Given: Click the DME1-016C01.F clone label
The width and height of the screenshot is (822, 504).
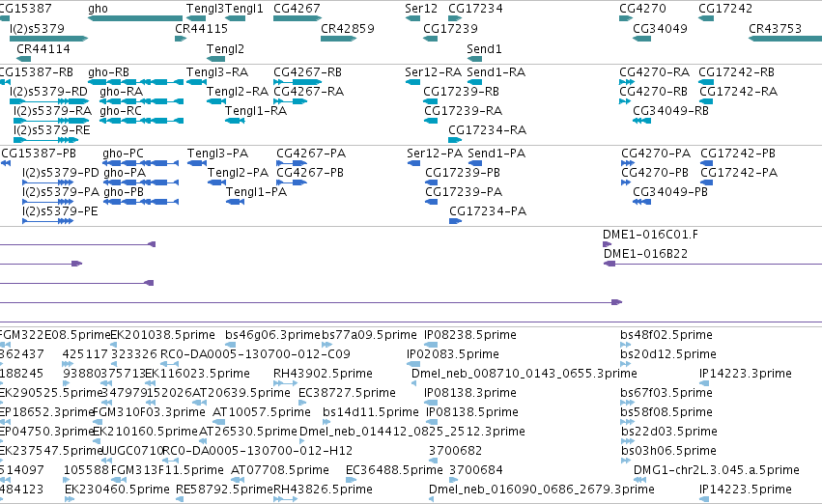Looking at the screenshot, I should click(x=651, y=235).
